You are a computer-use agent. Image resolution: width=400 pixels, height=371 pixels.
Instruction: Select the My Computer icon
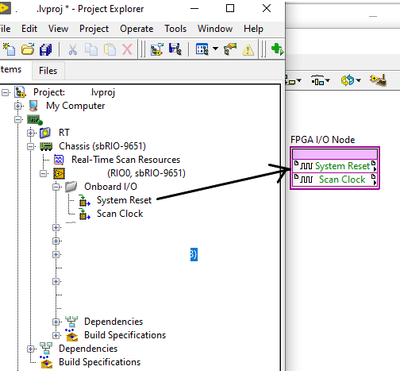click(33, 106)
